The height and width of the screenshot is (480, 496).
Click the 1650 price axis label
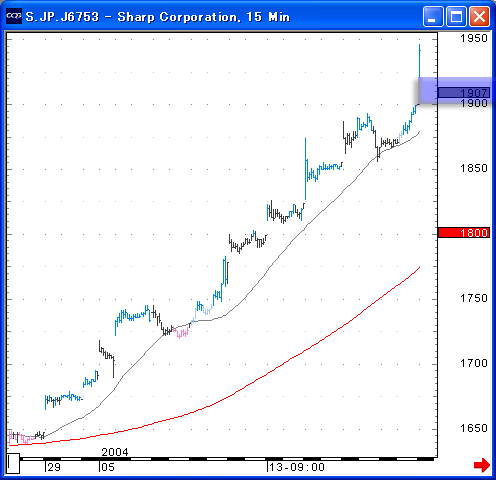click(x=474, y=428)
